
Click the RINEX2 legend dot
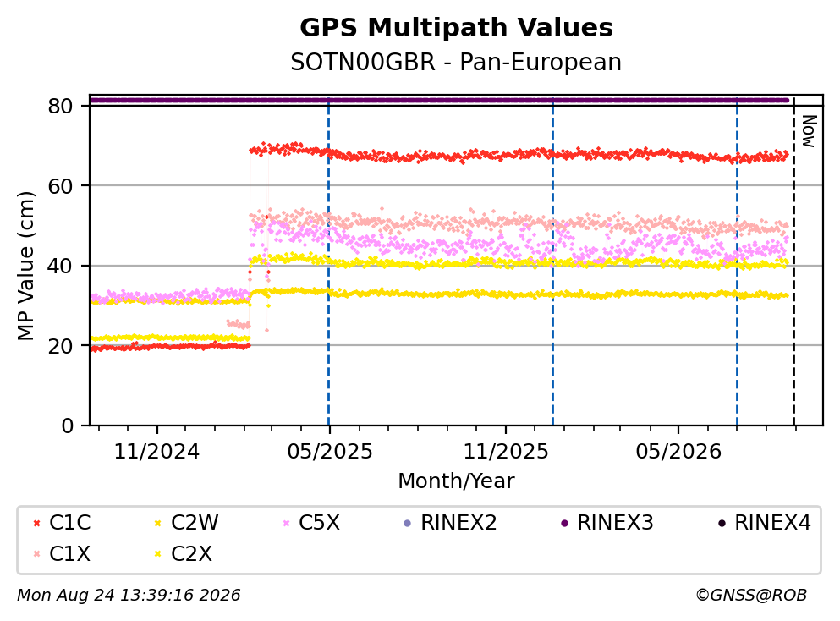tap(407, 523)
